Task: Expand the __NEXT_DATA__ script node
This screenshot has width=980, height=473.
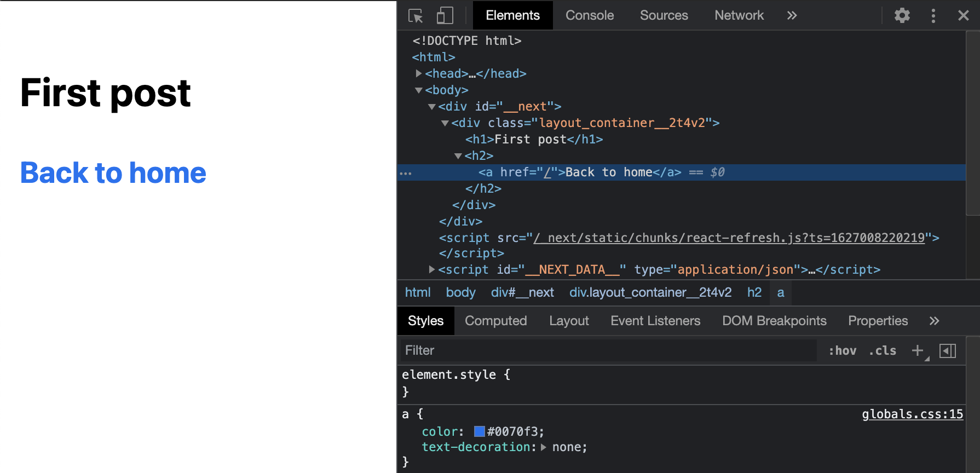Action: tap(432, 269)
